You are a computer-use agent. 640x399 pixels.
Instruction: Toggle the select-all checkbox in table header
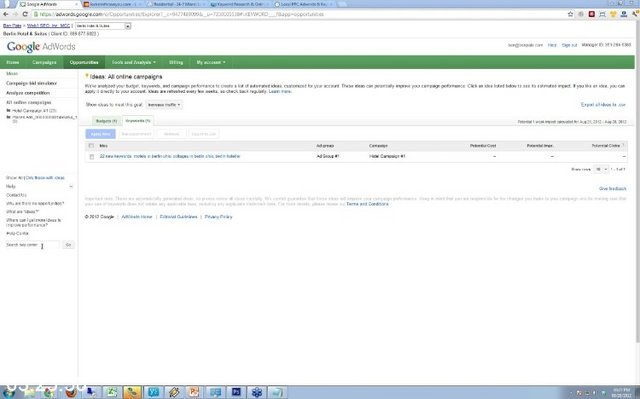click(x=91, y=146)
